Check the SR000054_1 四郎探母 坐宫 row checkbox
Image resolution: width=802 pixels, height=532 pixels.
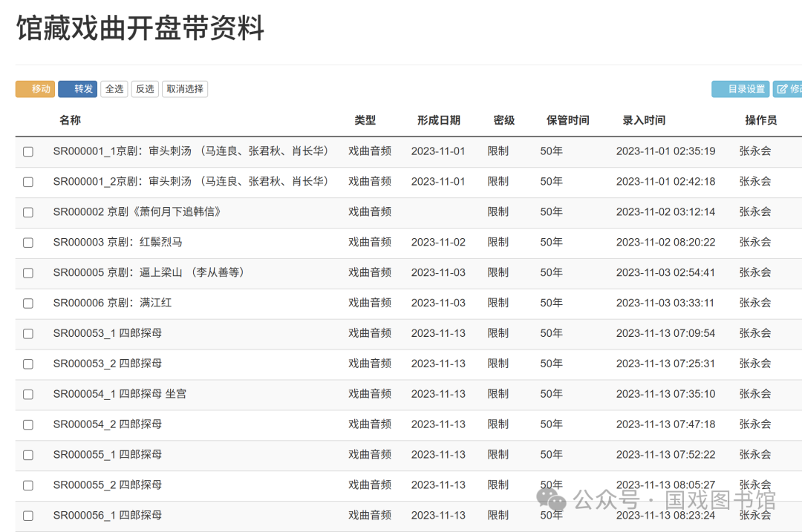(x=28, y=395)
